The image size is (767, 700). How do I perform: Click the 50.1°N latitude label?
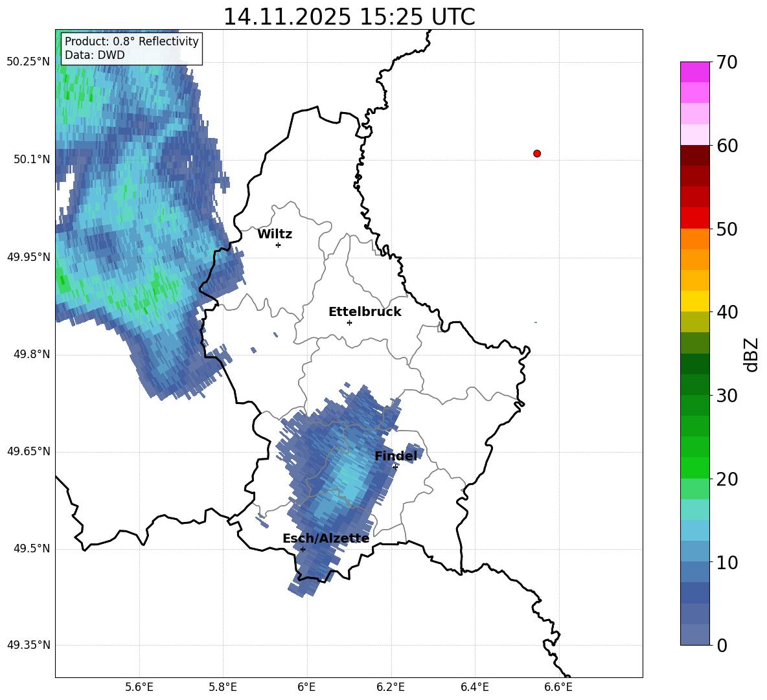pyautogui.click(x=32, y=159)
